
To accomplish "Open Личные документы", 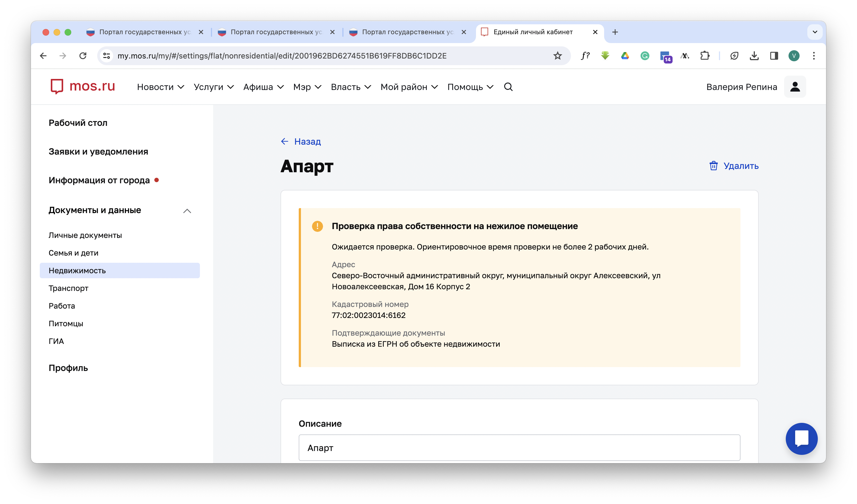I will [x=85, y=235].
